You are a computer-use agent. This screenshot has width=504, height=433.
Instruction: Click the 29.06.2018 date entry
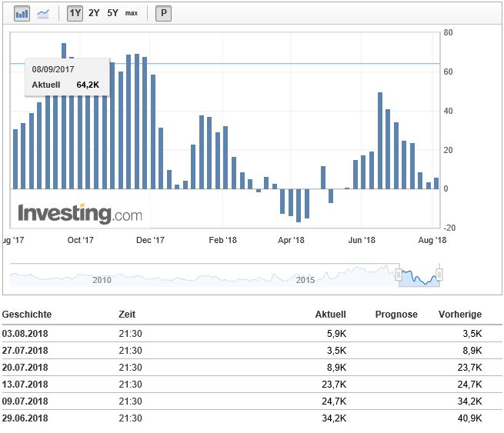(x=25, y=418)
